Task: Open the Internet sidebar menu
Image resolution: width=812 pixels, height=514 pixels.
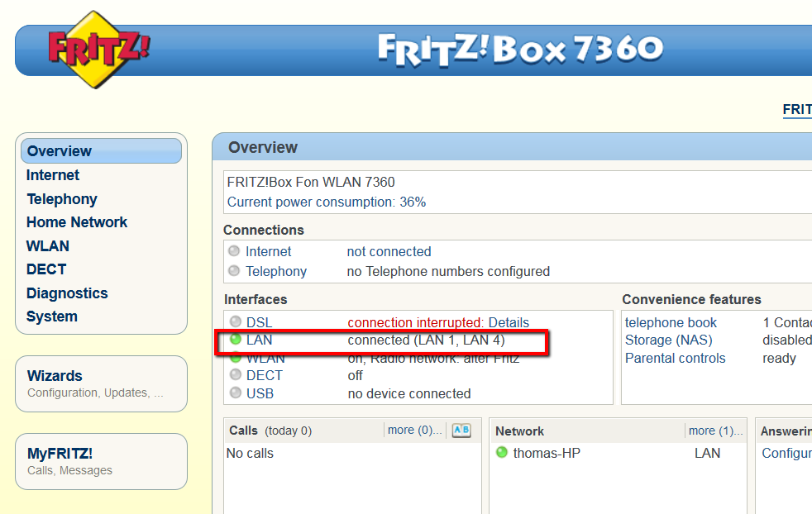Action: point(53,175)
